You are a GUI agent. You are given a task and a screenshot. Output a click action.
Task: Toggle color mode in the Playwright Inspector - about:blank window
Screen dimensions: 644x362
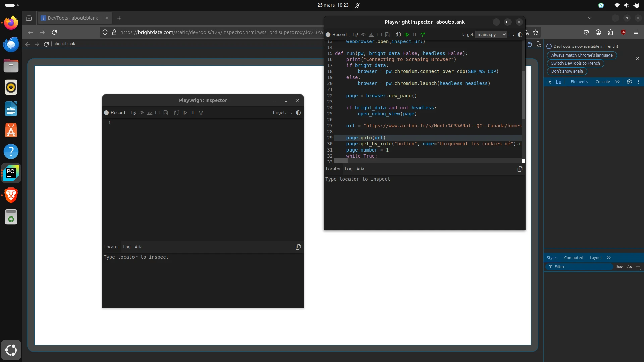(520, 35)
